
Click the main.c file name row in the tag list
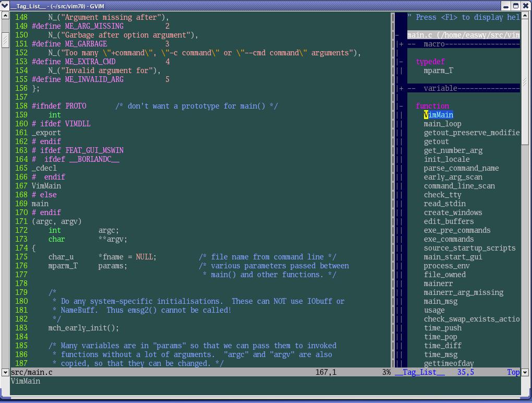(464, 35)
